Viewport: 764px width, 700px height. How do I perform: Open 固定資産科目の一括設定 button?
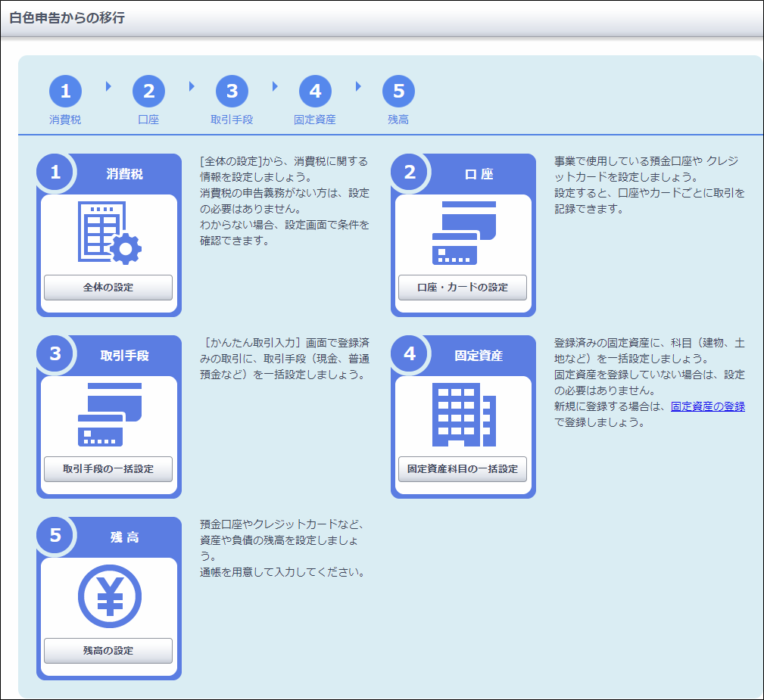coord(463,469)
